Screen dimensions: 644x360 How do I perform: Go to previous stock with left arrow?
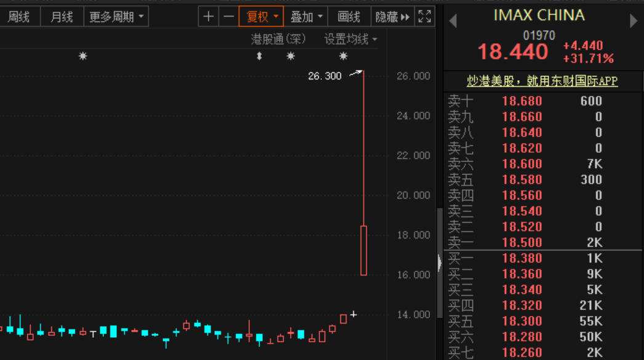point(453,20)
